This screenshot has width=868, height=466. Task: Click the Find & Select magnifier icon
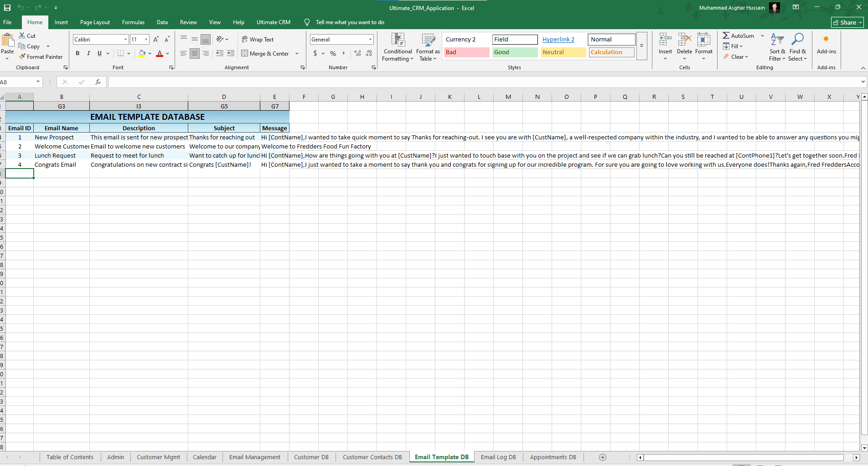tap(797, 40)
